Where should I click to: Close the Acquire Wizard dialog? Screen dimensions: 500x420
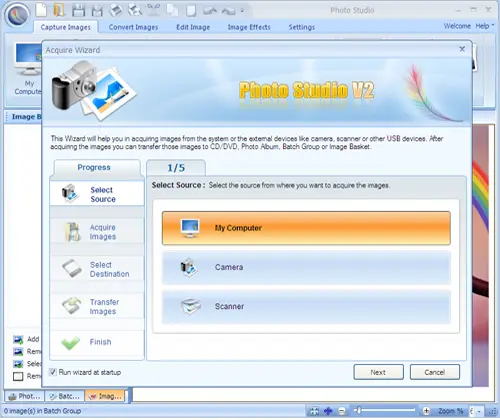pyautogui.click(x=462, y=49)
